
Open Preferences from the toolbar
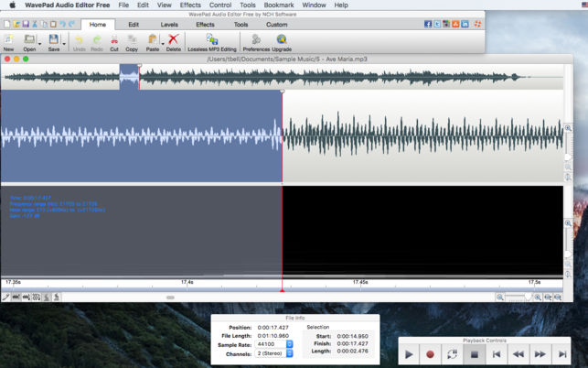click(x=256, y=40)
